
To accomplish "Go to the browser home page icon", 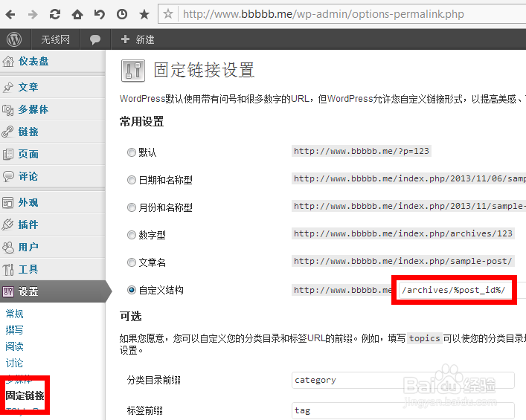I will pos(77,14).
